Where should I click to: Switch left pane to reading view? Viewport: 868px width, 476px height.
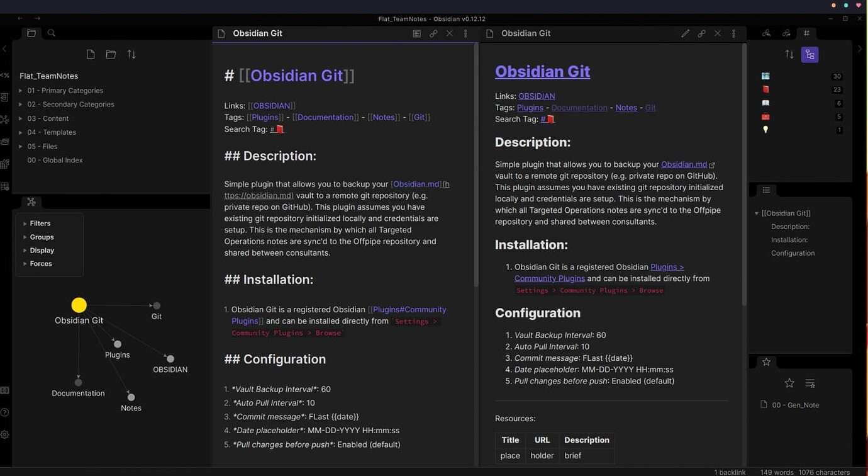pyautogui.click(x=416, y=33)
